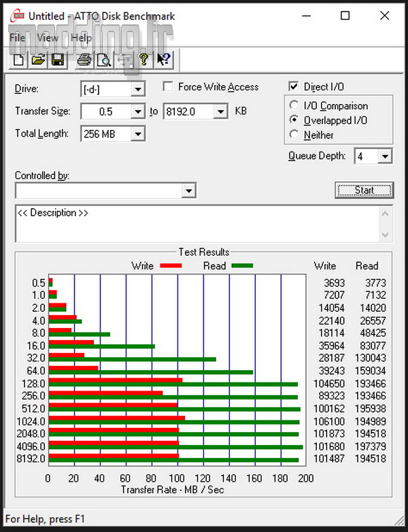Click the write value 3693
This screenshot has height=532, width=408.
[335, 282]
